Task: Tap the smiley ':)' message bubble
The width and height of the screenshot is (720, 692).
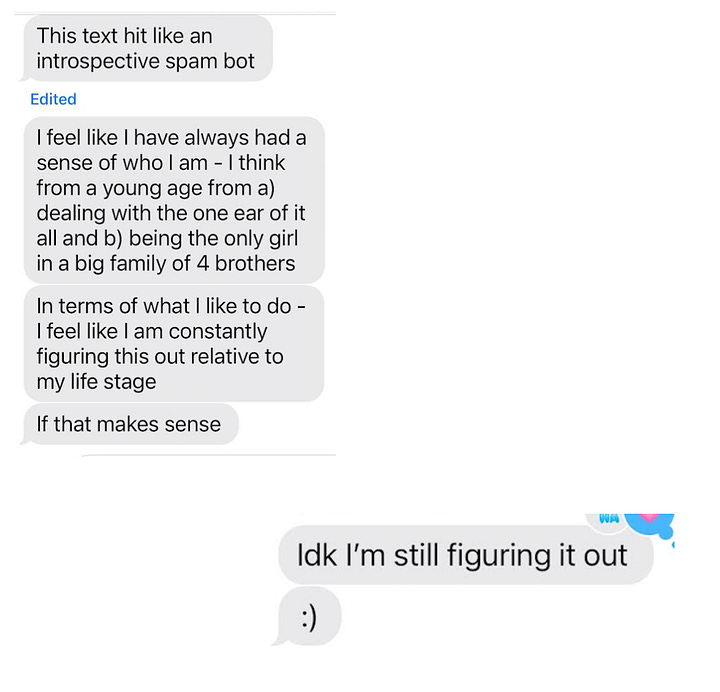Action: tap(309, 616)
